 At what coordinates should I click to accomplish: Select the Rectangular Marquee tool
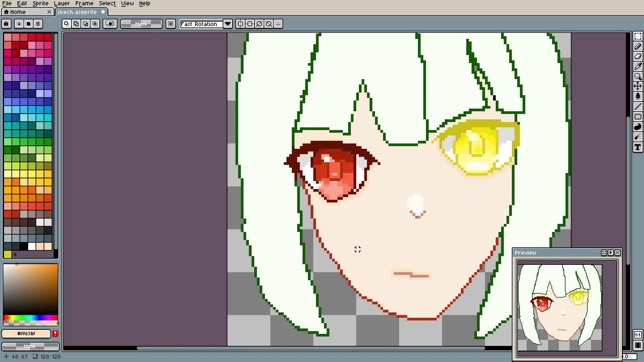click(638, 36)
